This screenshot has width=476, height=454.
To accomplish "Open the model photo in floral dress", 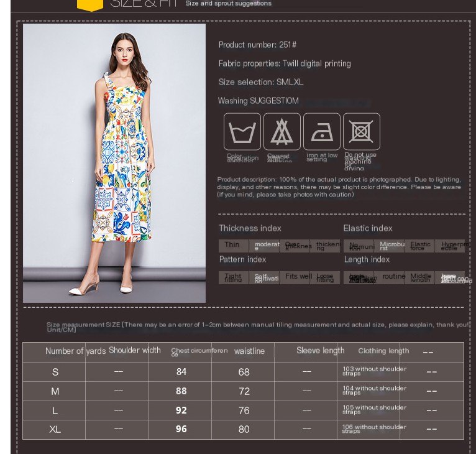I will (x=114, y=163).
